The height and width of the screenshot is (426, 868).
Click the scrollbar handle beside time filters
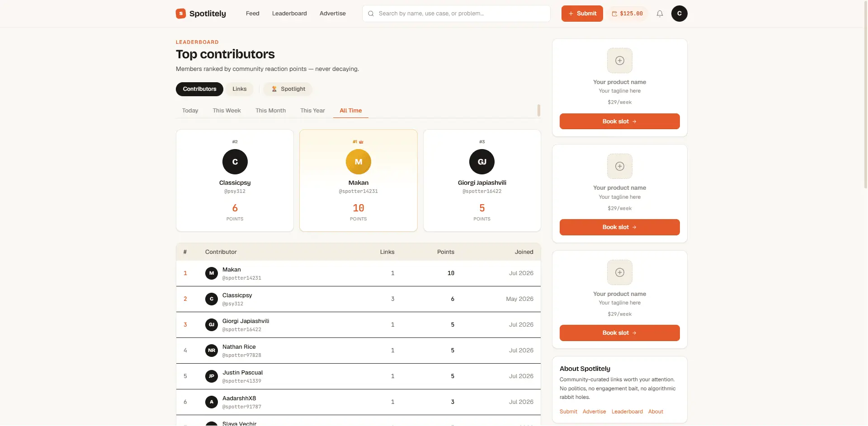539,110
